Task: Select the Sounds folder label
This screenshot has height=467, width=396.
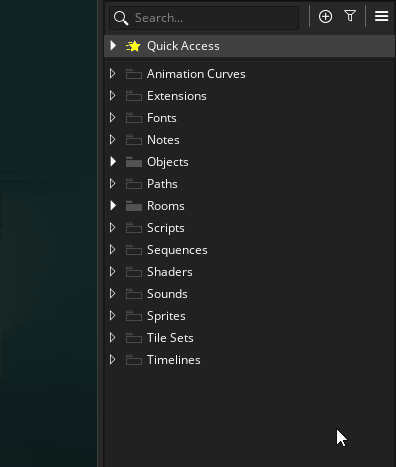Action: (x=167, y=294)
